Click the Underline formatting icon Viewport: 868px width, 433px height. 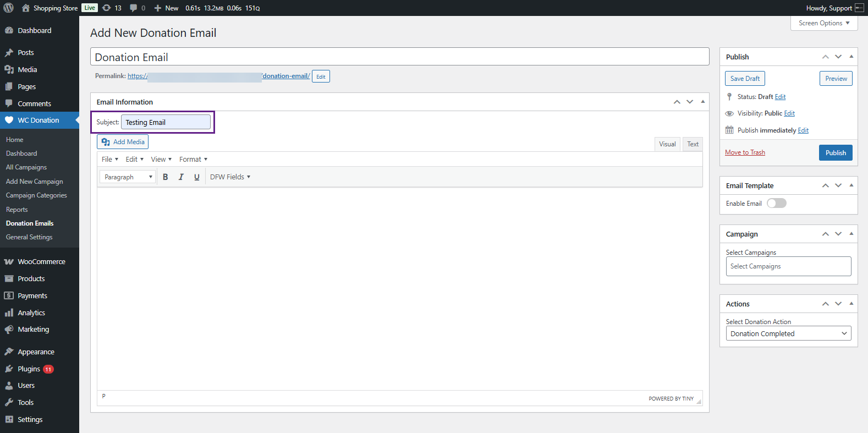[x=196, y=177]
